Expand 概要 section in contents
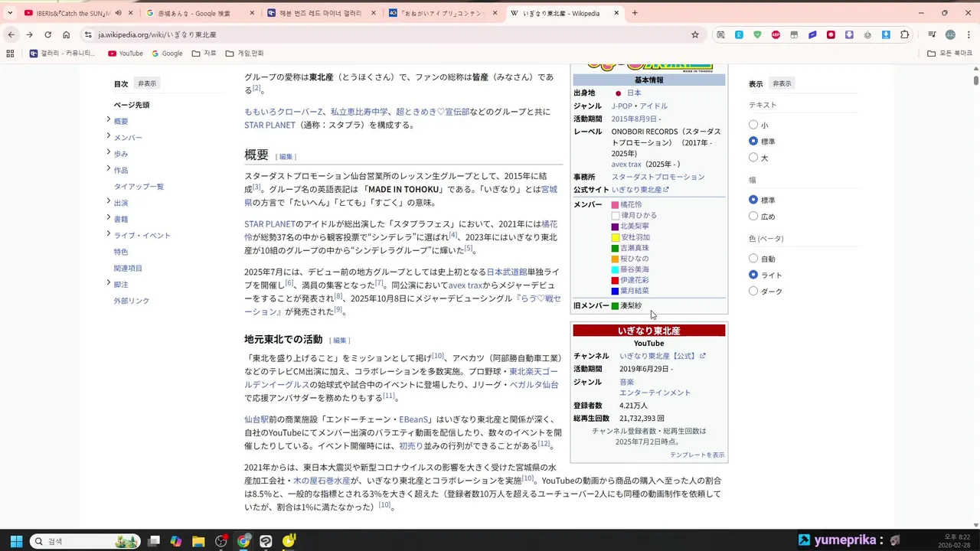This screenshot has width=980, height=551. (109, 120)
